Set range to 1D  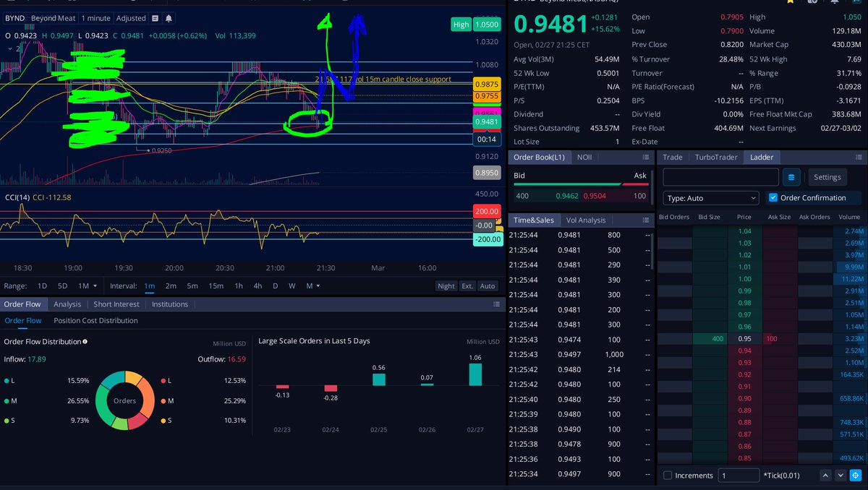42,285
